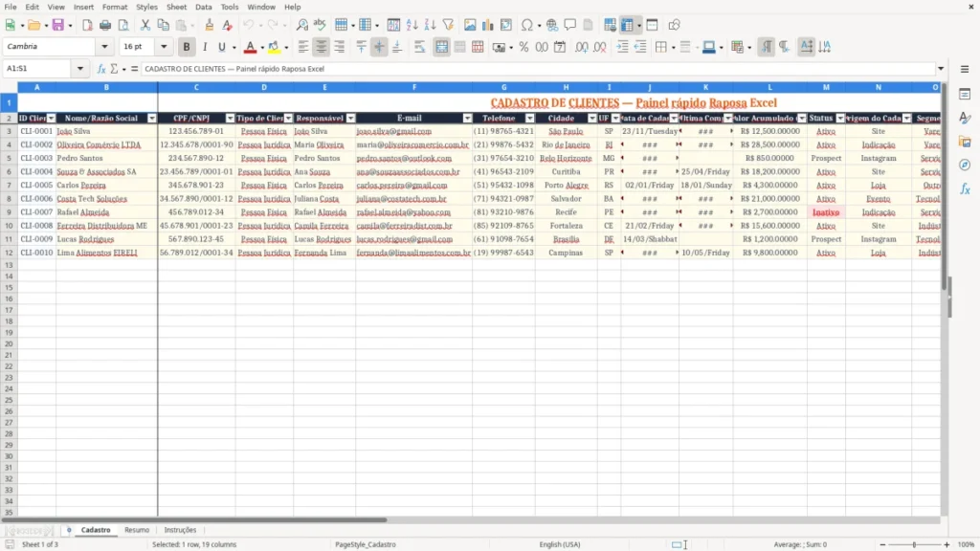Click the Insert Special Character omega icon
980x551 pixels.
point(527,25)
